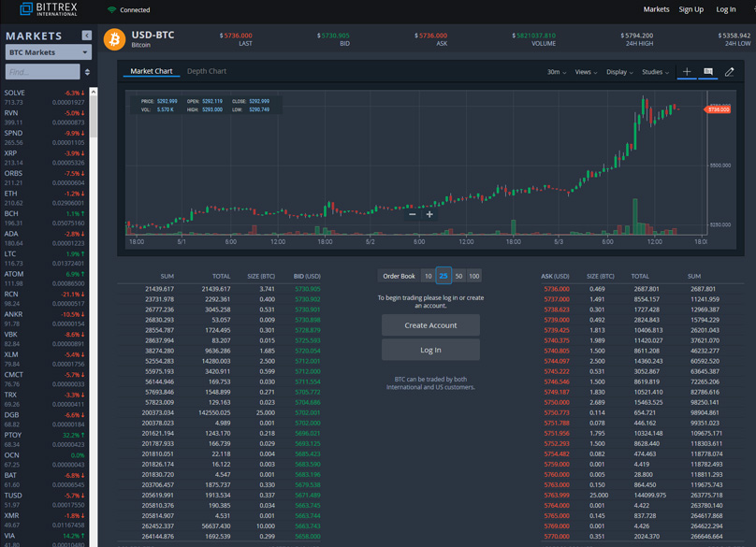Select the BAT market row
Image resolution: width=756 pixels, height=547 pixels.
pos(44,480)
